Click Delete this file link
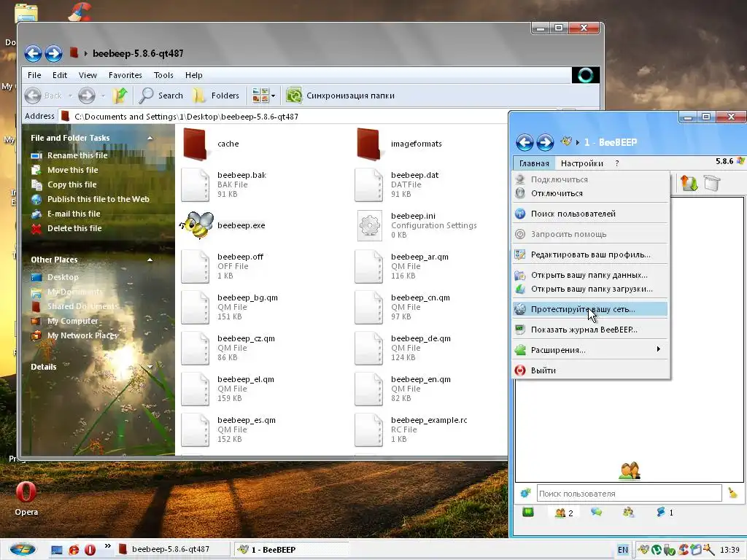The image size is (747, 560). [74, 228]
